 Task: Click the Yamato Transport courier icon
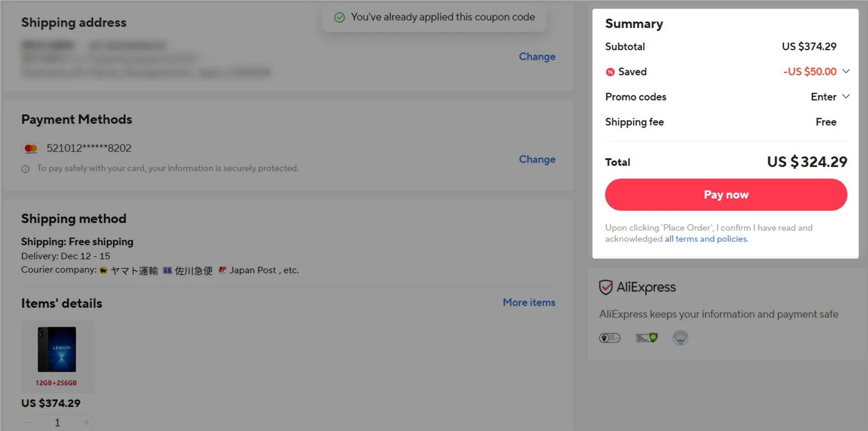(104, 270)
